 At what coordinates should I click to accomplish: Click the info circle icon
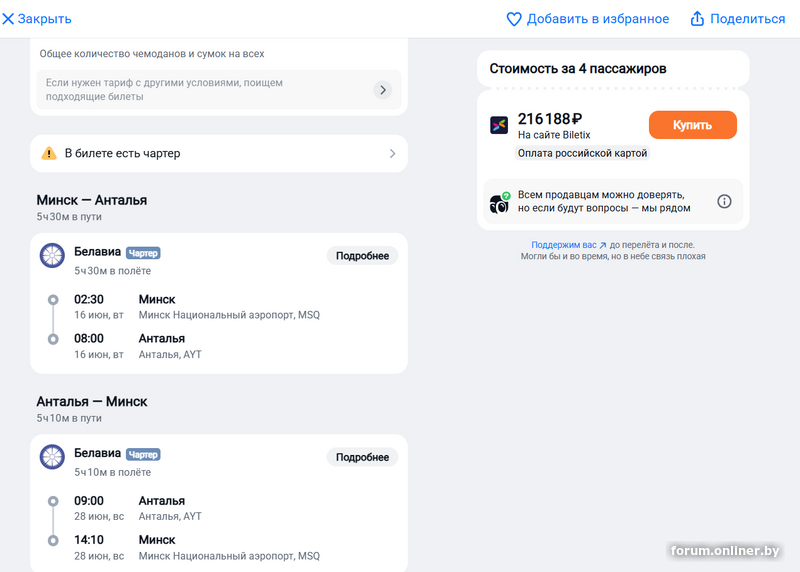tap(724, 201)
